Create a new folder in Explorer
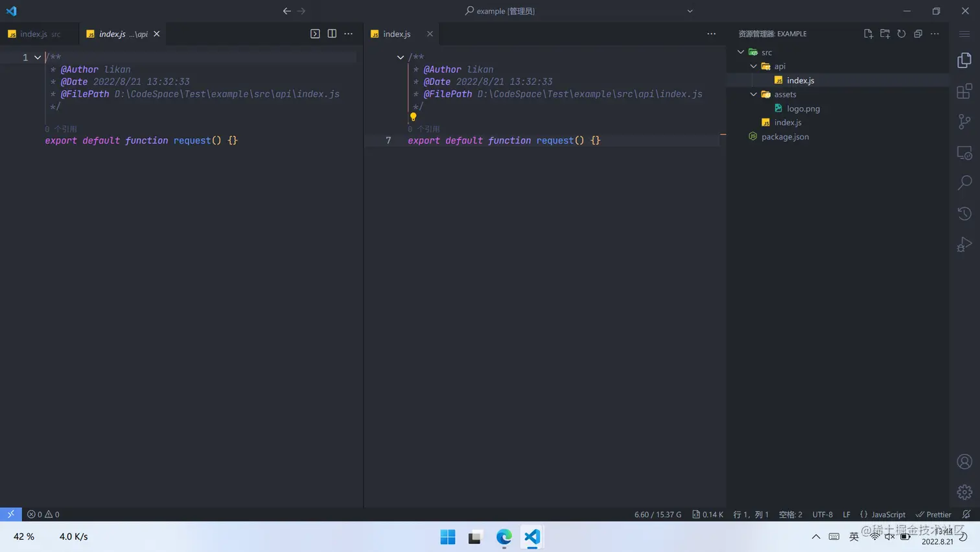Image resolution: width=980 pixels, height=552 pixels. click(x=885, y=34)
